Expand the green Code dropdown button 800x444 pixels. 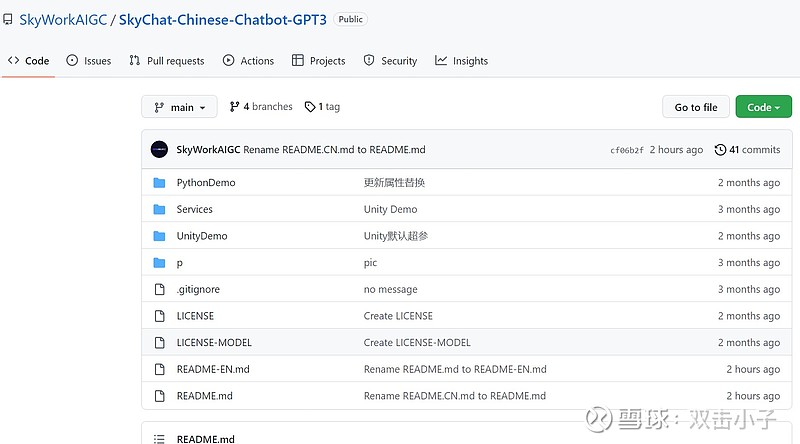tap(763, 107)
